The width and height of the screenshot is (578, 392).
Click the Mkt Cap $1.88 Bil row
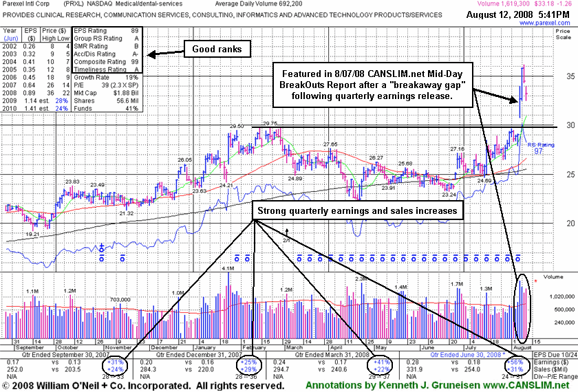click(106, 93)
